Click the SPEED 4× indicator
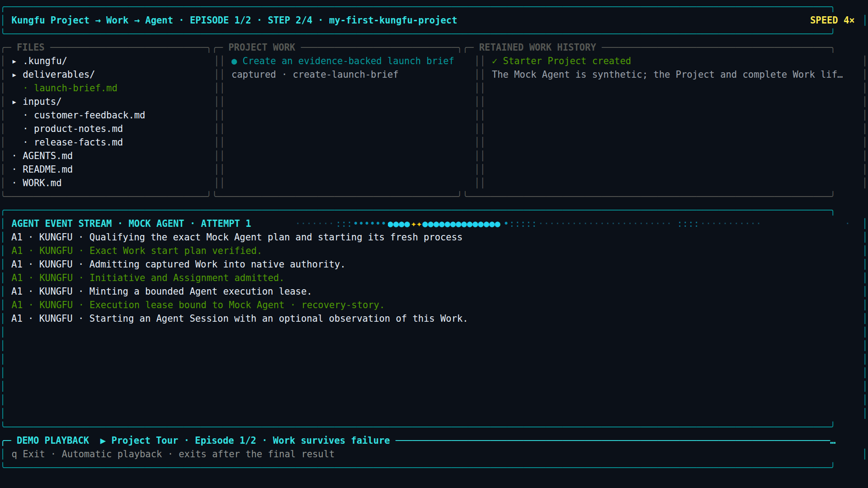 point(832,20)
